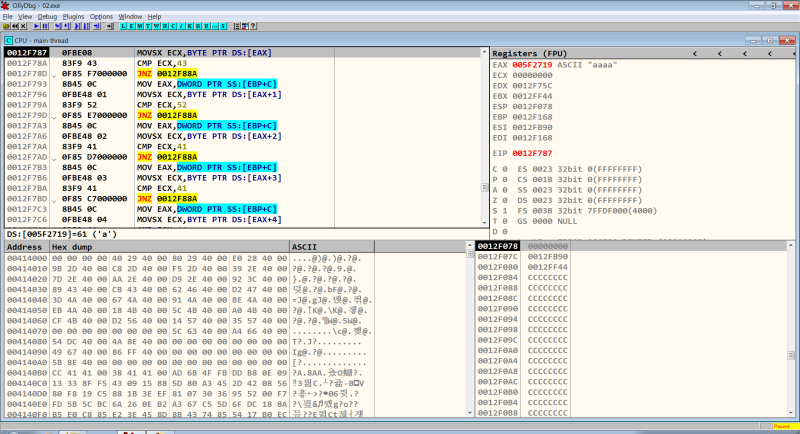Screen dimensions: 800x434
Task: Open the Options menu
Action: 101,17
